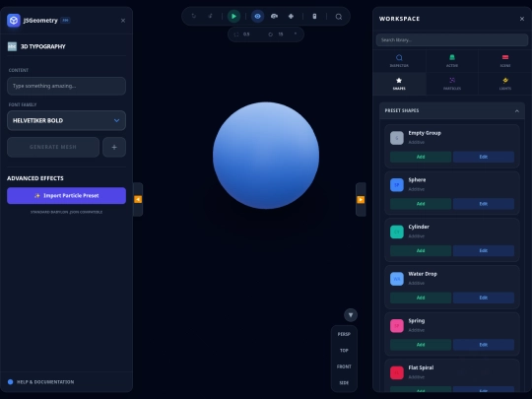Viewport: 532px width, 399px height.
Task: Click the blue Sphere shape icon
Action: point(397,185)
